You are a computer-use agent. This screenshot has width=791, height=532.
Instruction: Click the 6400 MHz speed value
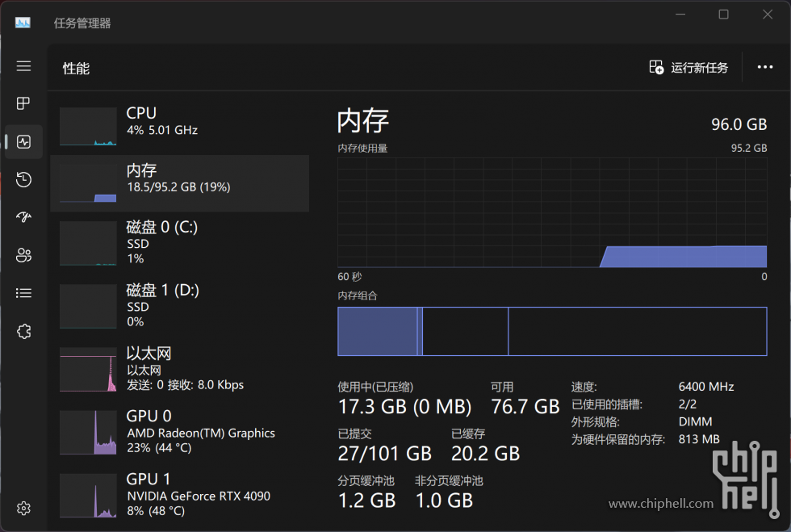[x=706, y=387]
